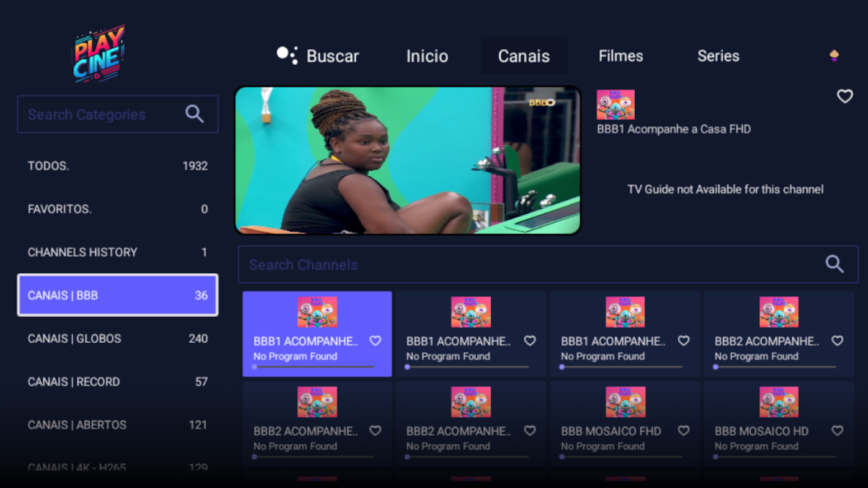The image size is (868, 488).
Task: Click BBB MOSAICO HD channel logo thumbnail
Action: point(779,402)
